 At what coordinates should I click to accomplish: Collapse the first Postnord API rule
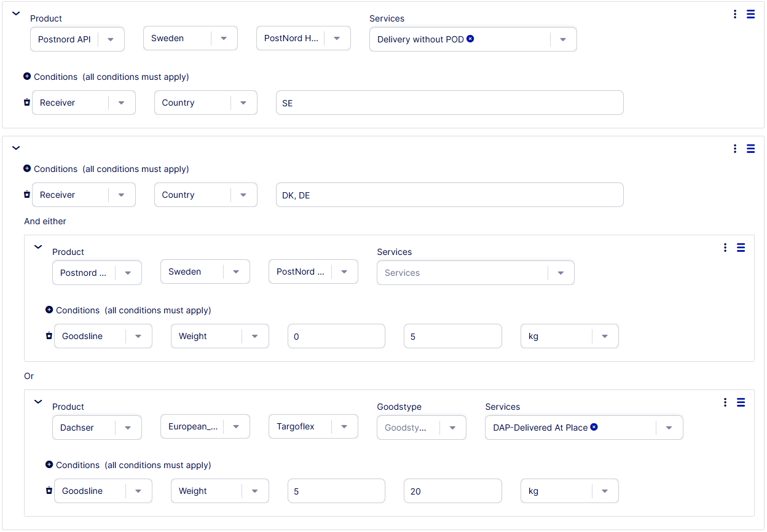coord(16,14)
